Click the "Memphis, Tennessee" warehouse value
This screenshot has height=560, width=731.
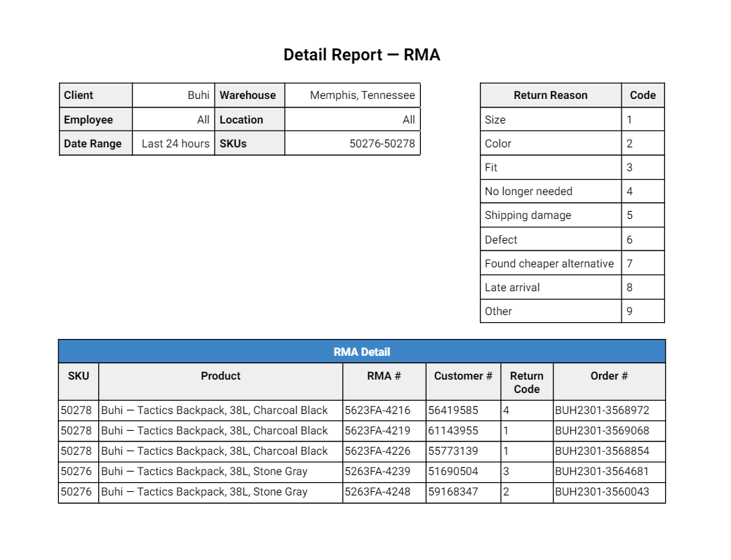(362, 95)
